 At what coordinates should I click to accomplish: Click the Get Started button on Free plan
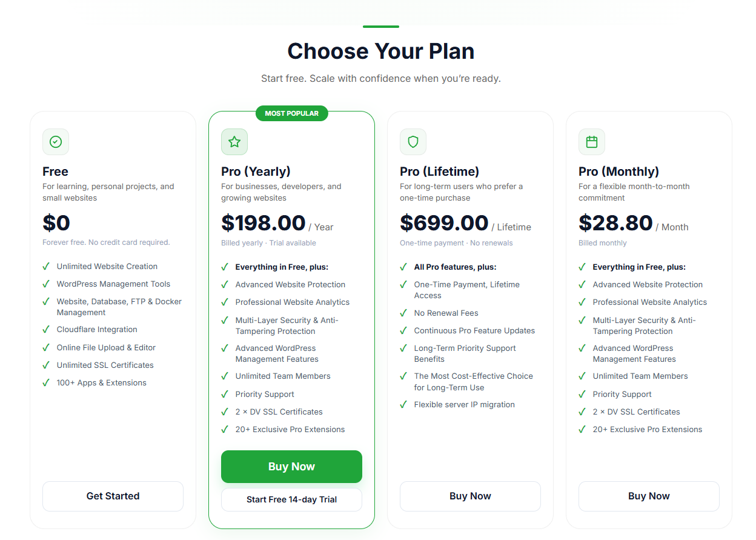click(x=113, y=496)
